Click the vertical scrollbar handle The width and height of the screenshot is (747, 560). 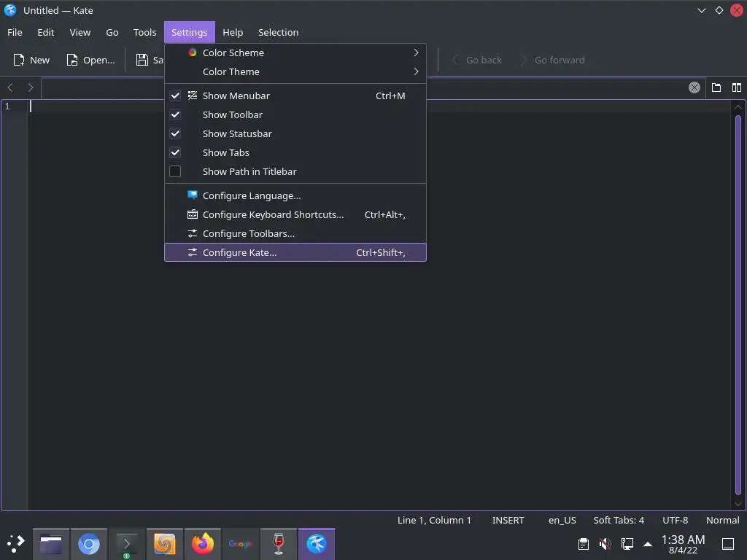[738, 305]
